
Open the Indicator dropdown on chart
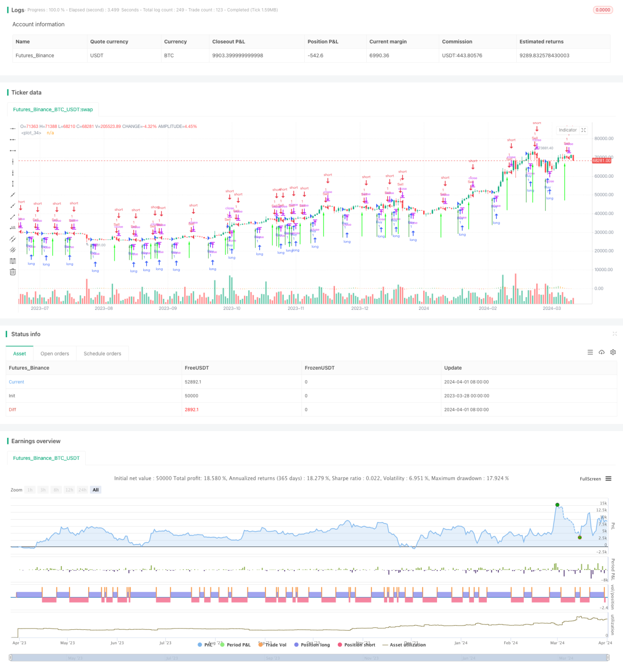(x=568, y=130)
